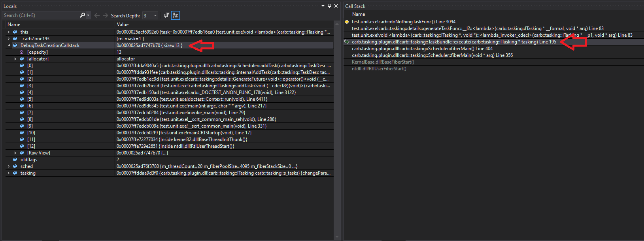Collapse the DebugTaskCreationCallstack node
This screenshot has height=241, width=644.
pos(9,45)
